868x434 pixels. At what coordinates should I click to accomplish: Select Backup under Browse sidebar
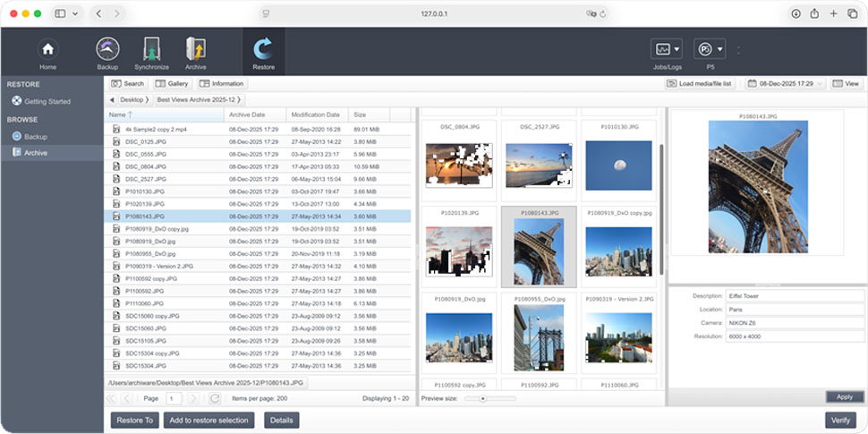point(36,137)
